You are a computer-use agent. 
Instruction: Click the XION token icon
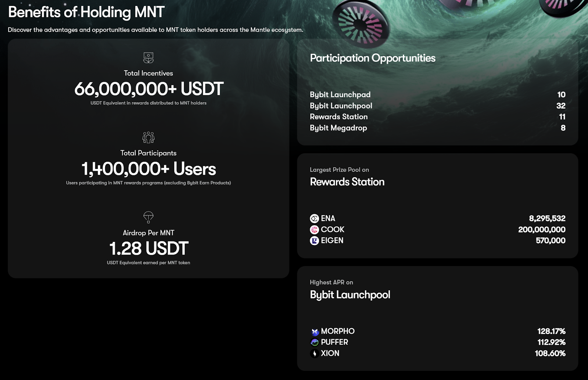[x=315, y=354]
